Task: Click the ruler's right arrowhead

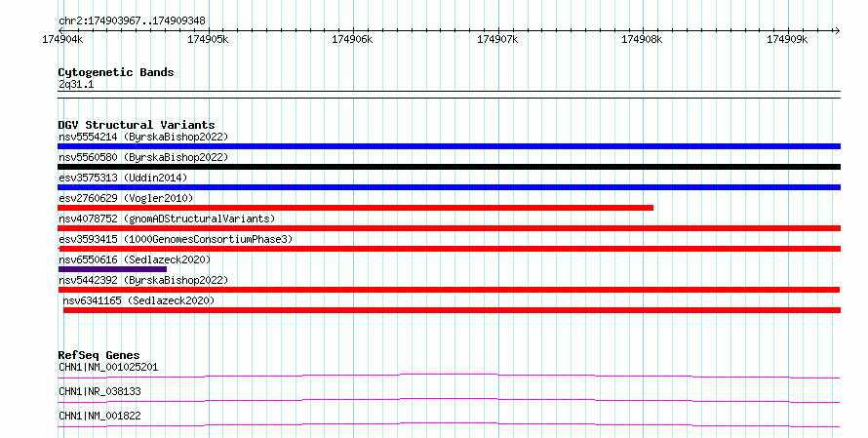Action: coord(837,31)
